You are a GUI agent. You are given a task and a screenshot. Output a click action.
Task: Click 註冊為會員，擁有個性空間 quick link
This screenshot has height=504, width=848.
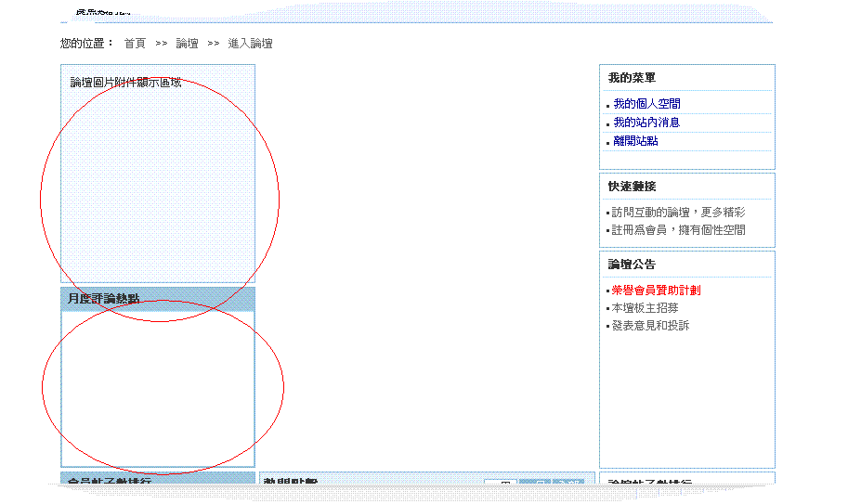point(678,230)
